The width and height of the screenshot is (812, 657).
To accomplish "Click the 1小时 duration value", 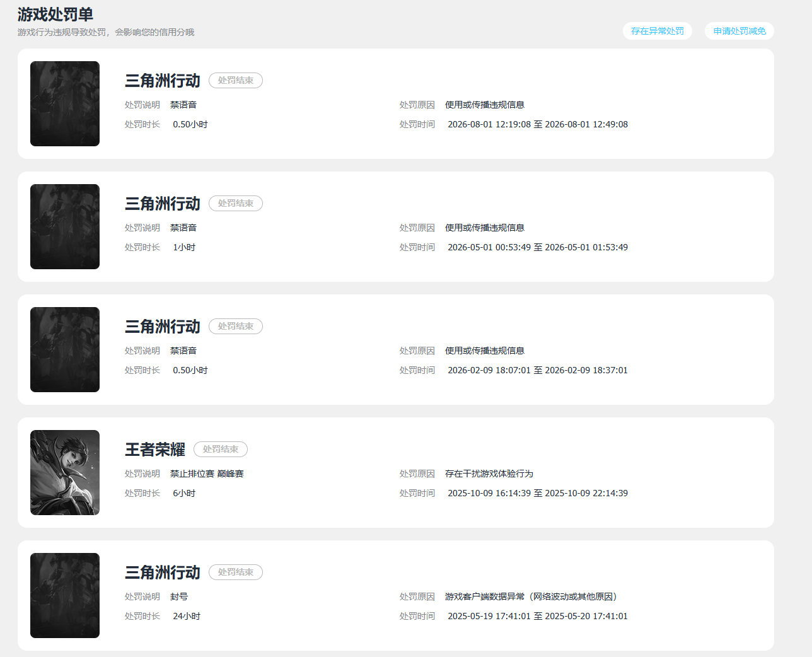I will [184, 248].
